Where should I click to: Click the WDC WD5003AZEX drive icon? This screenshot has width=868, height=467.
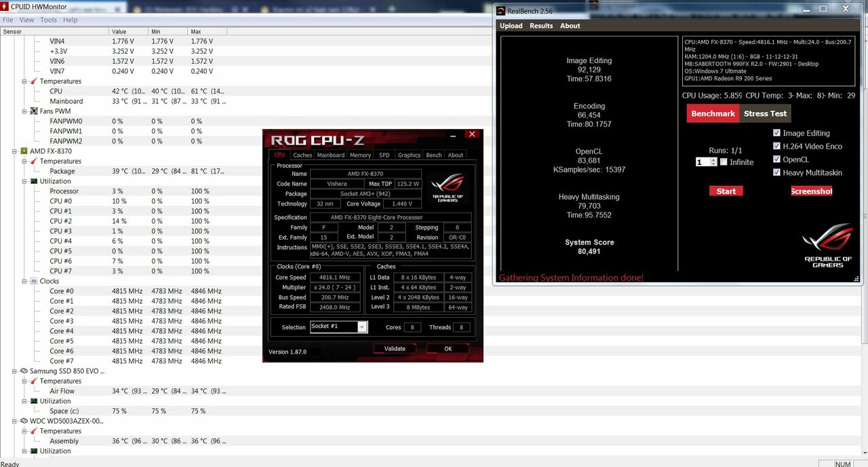click(x=24, y=421)
